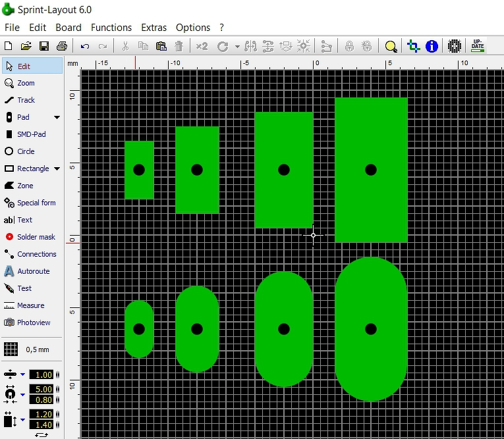Duplicate selection with the x2 icon
This screenshot has height=439, width=504.
click(x=202, y=46)
